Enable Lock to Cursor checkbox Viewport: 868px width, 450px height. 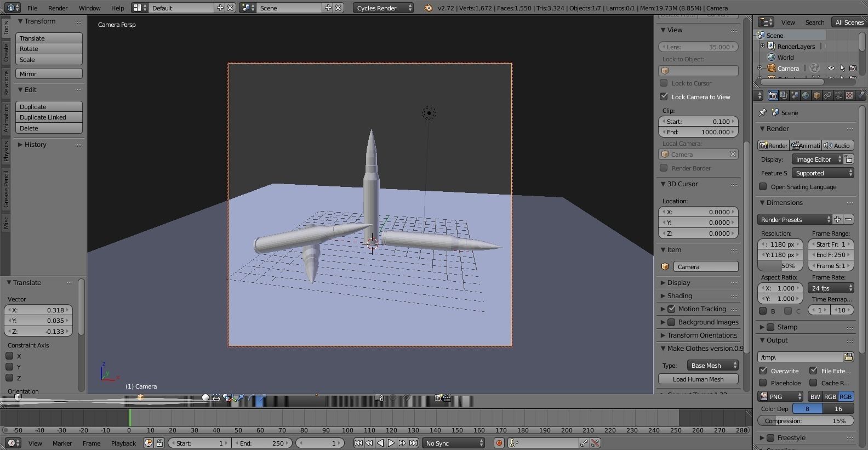(x=664, y=83)
